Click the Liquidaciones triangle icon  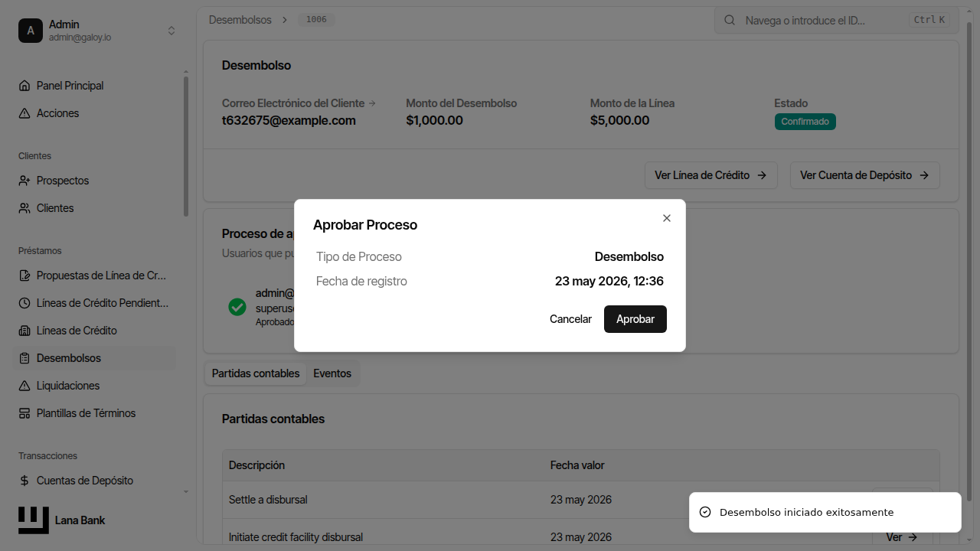[x=24, y=386]
